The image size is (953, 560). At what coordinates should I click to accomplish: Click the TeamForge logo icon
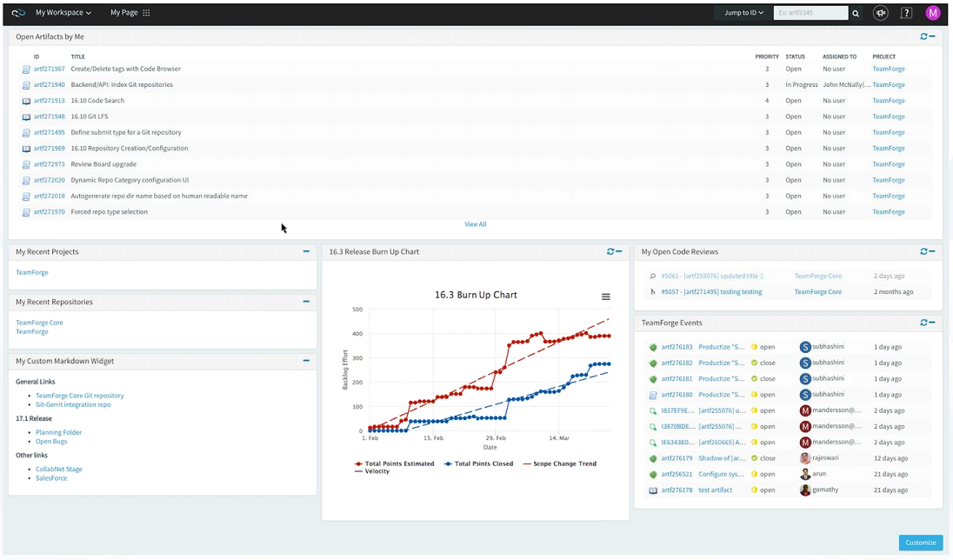coord(18,13)
